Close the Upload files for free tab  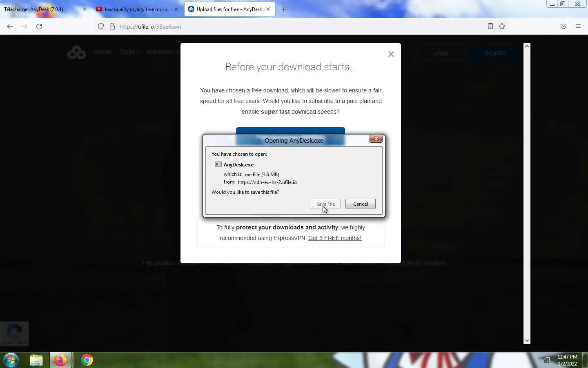pyautogui.click(x=268, y=9)
